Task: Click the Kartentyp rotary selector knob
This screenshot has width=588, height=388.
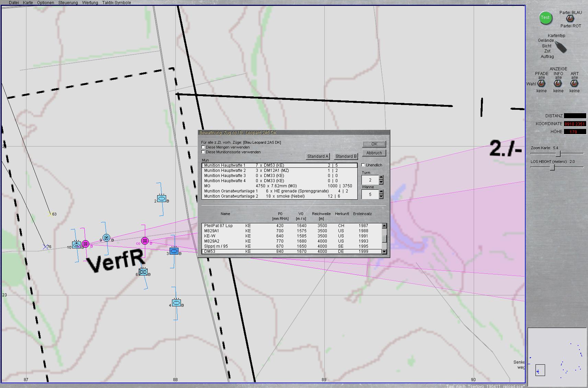Action: [x=561, y=47]
